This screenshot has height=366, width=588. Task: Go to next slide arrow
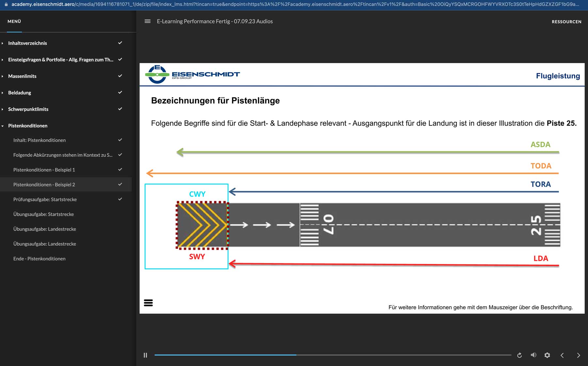[578, 355]
